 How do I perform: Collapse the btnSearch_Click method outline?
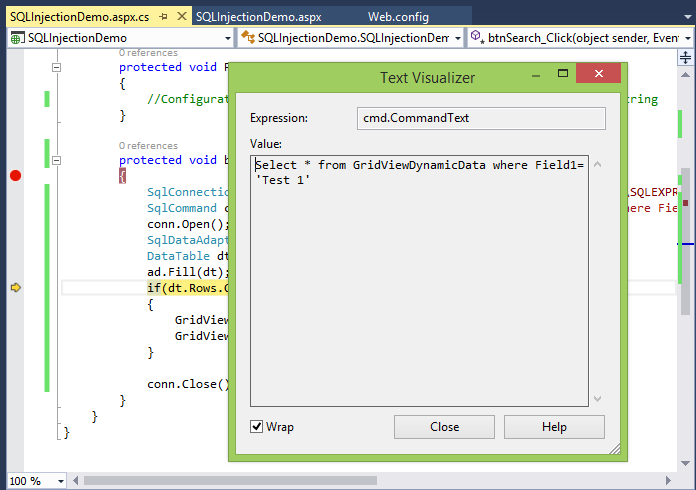[x=56, y=160]
